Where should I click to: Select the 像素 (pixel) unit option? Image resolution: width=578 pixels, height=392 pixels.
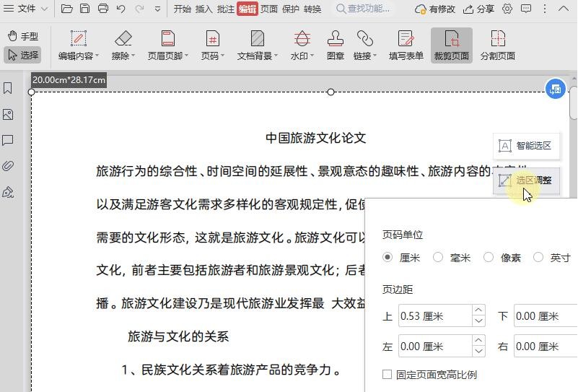[489, 258]
